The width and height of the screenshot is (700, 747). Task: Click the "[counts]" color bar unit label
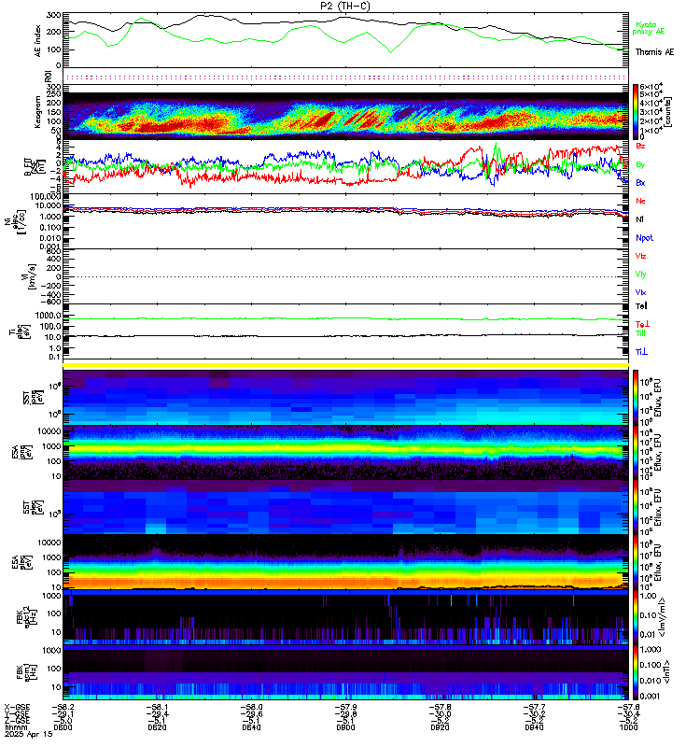pos(667,111)
